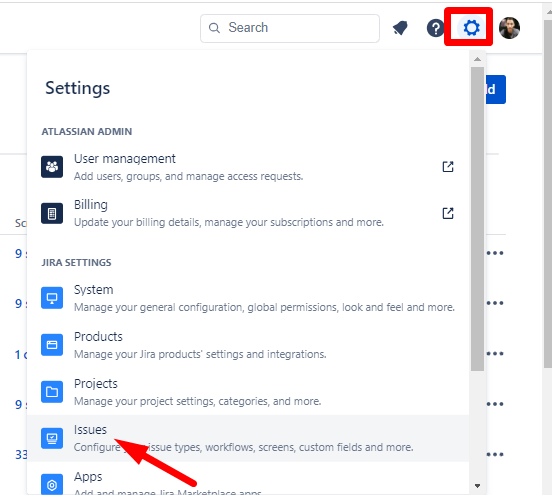Open Products settings
Screen dimensions: 552x495
click(247, 345)
